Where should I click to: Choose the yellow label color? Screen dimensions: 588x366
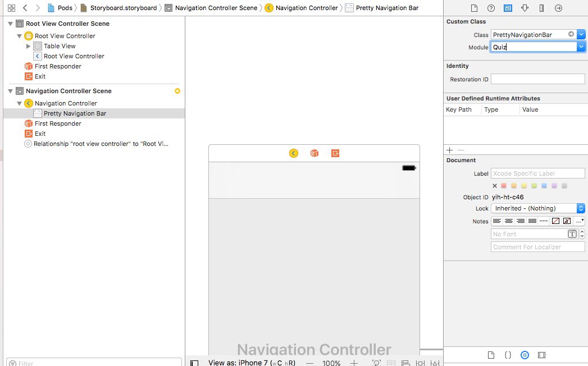tap(524, 186)
